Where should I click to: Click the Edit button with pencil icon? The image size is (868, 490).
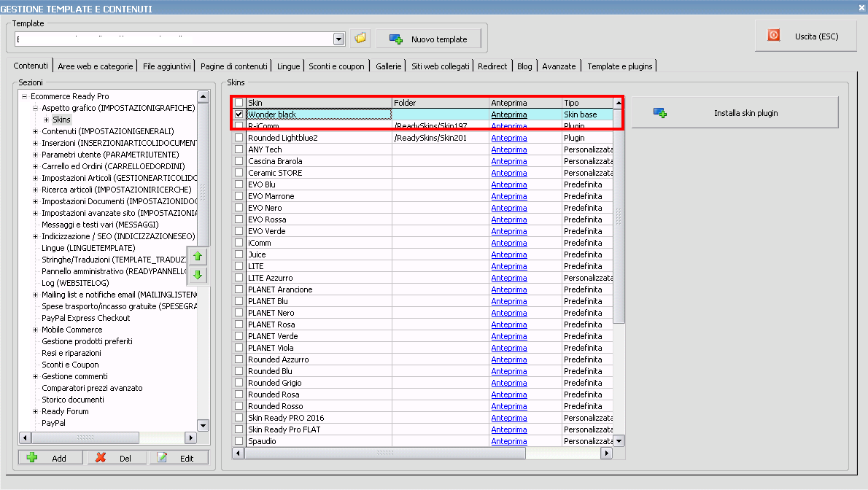[x=179, y=458]
